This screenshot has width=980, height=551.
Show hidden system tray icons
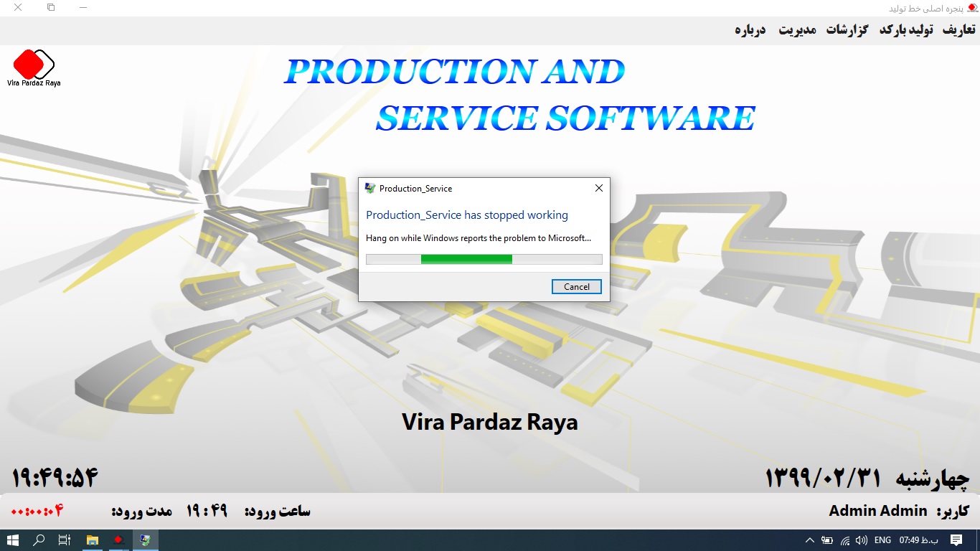coord(810,540)
